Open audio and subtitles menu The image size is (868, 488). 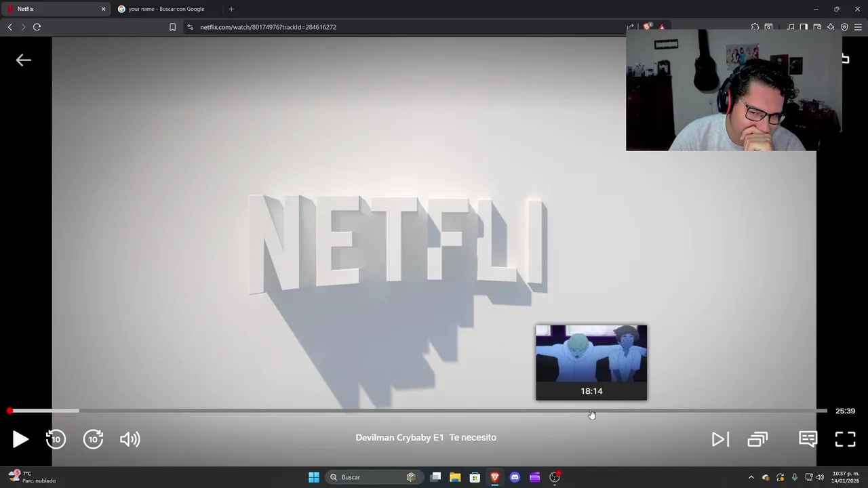click(x=808, y=439)
